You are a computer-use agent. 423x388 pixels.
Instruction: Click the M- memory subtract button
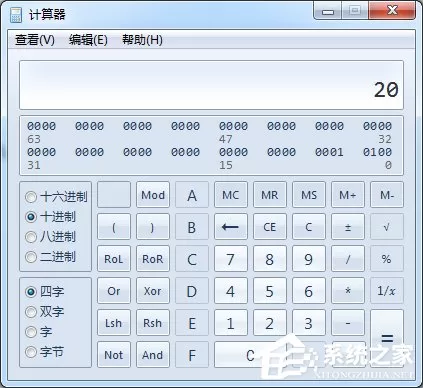coord(387,195)
